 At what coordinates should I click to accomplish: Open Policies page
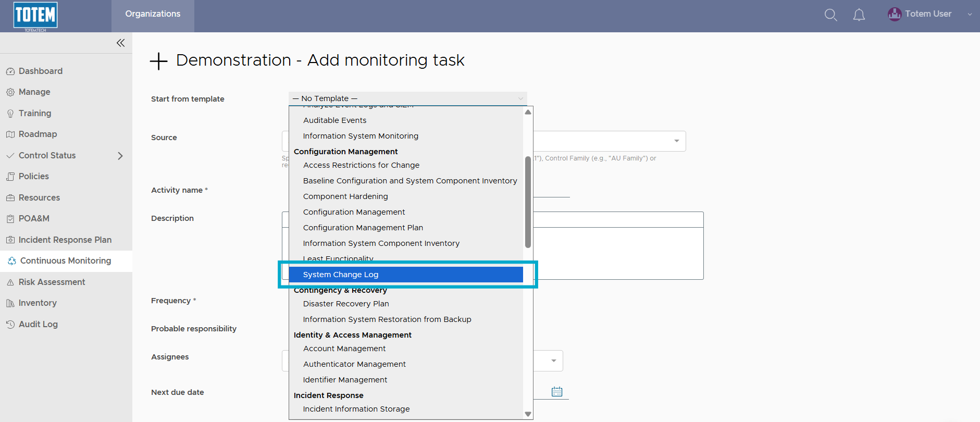pos(34,176)
